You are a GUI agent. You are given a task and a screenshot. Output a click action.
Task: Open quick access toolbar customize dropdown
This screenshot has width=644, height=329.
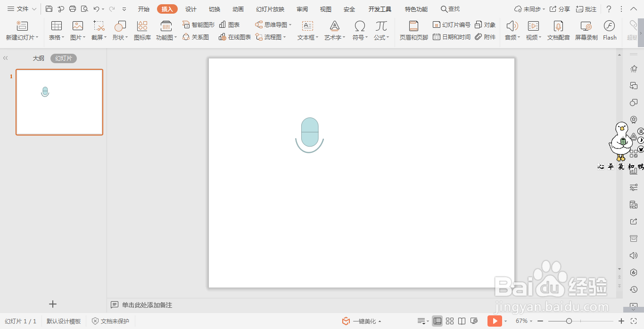pyautogui.click(x=124, y=9)
